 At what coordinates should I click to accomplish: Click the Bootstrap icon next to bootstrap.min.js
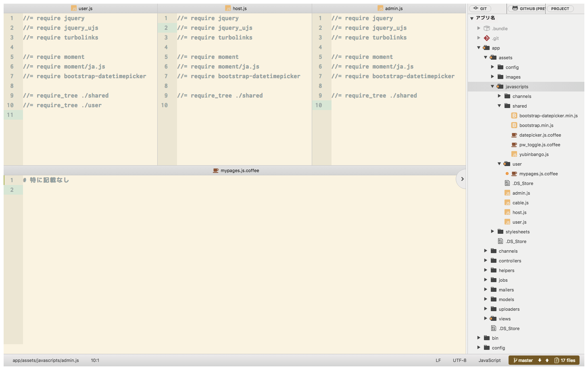point(514,125)
